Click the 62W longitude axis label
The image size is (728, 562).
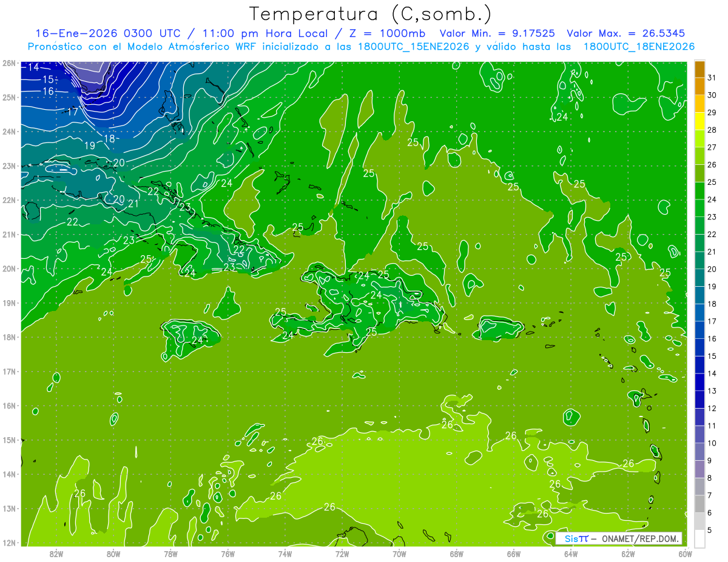coord(628,554)
